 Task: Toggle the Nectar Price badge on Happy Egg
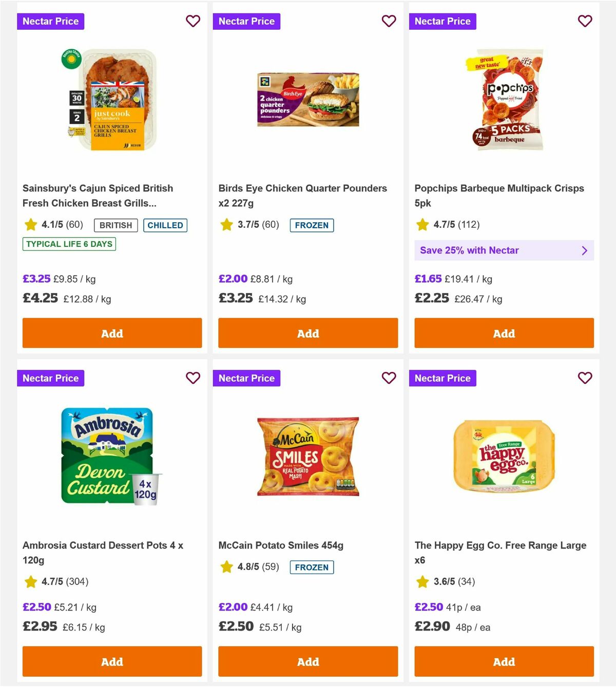click(x=443, y=378)
